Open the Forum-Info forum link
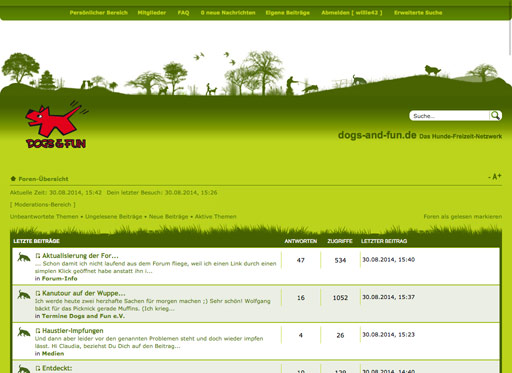 click(59, 279)
